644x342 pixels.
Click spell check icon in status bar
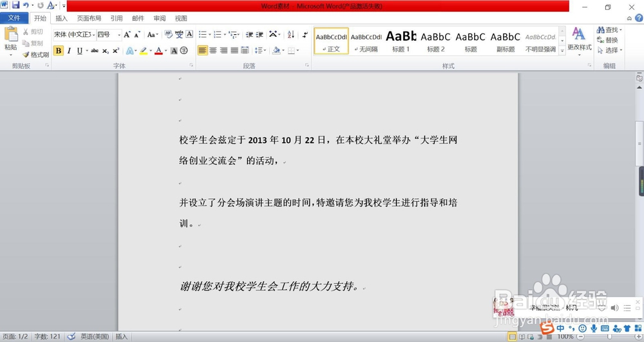click(71, 336)
